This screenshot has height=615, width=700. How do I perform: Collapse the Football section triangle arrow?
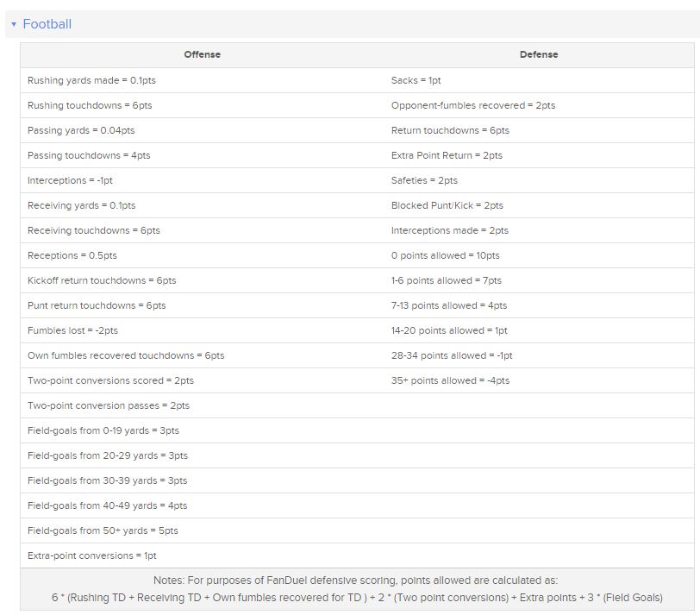pyautogui.click(x=14, y=24)
